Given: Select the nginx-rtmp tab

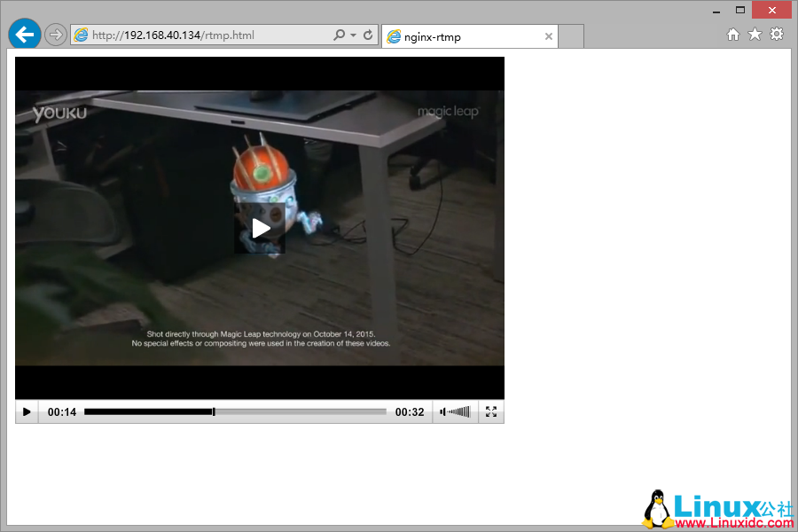Looking at the screenshot, I should 461,36.
